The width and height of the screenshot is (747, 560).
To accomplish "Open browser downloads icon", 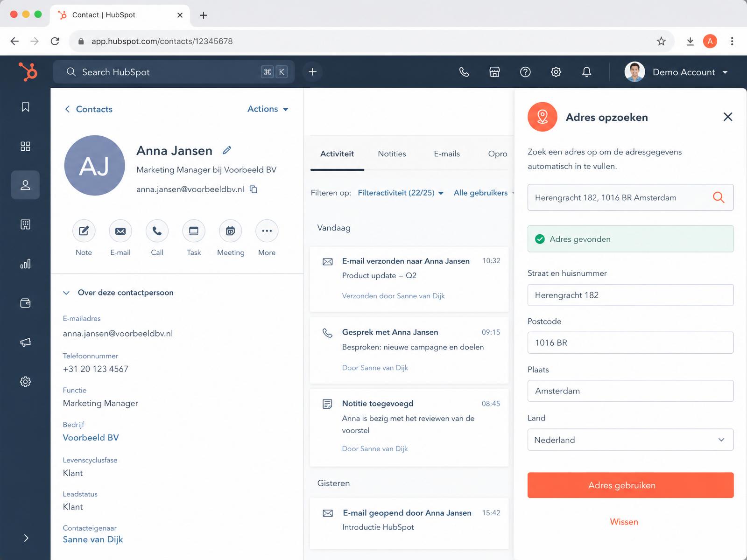I will click(690, 41).
